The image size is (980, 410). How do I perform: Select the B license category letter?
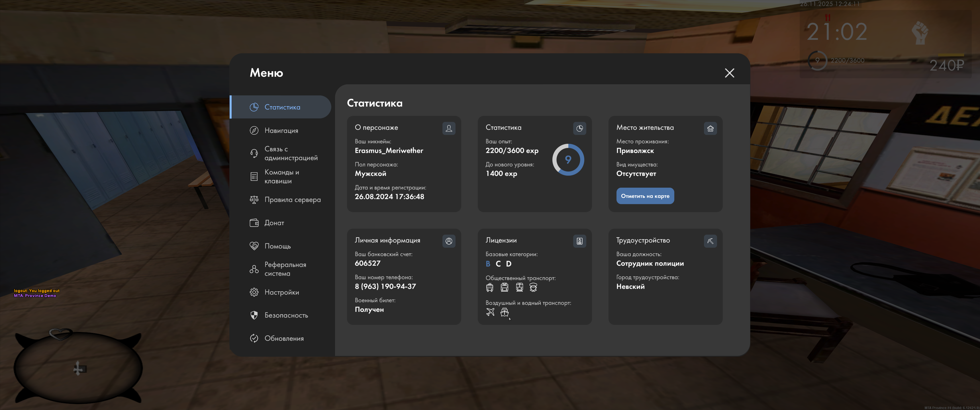[488, 264]
